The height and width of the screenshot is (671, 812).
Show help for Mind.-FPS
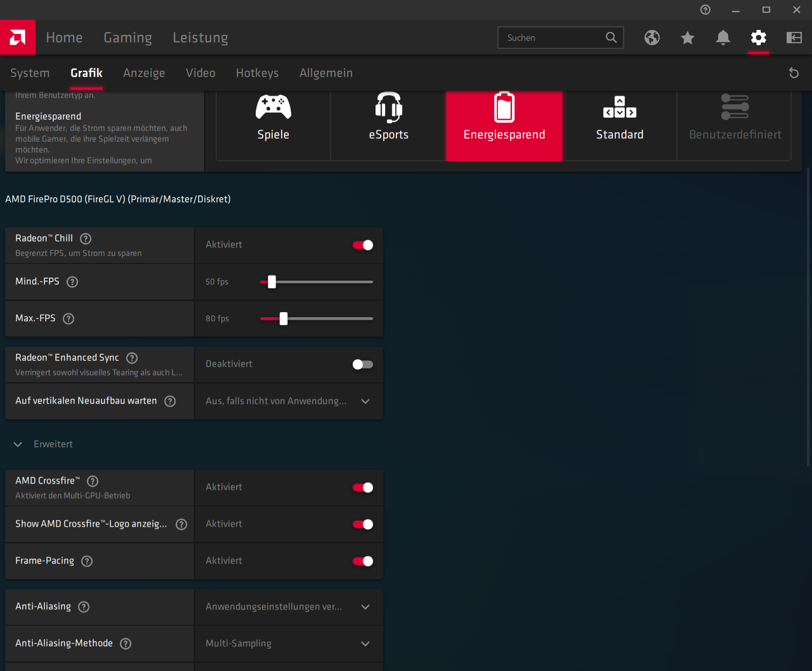[x=73, y=282]
